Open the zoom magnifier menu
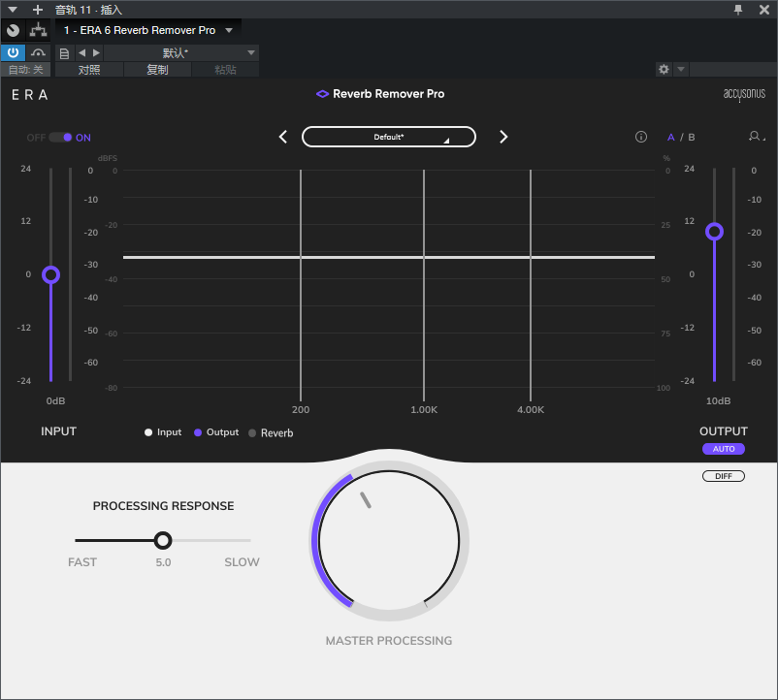The height and width of the screenshot is (700, 778). click(756, 137)
